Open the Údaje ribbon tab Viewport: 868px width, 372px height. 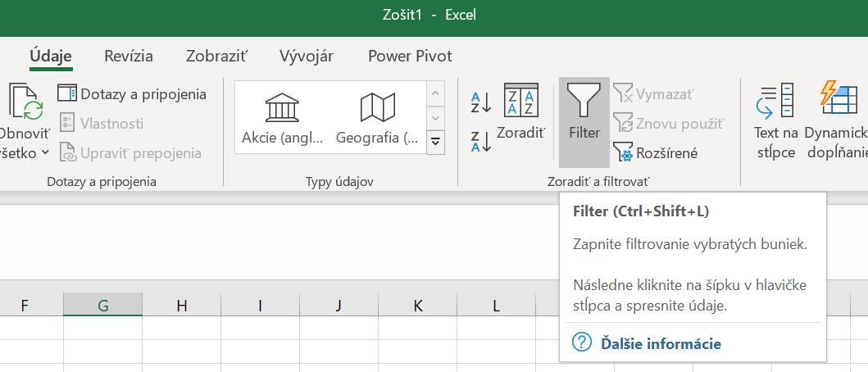(x=51, y=56)
